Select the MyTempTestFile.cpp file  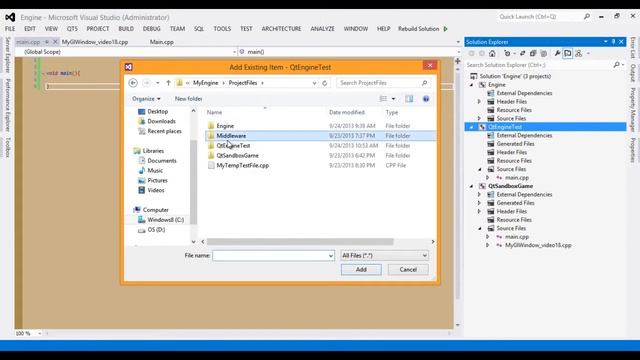coord(242,165)
